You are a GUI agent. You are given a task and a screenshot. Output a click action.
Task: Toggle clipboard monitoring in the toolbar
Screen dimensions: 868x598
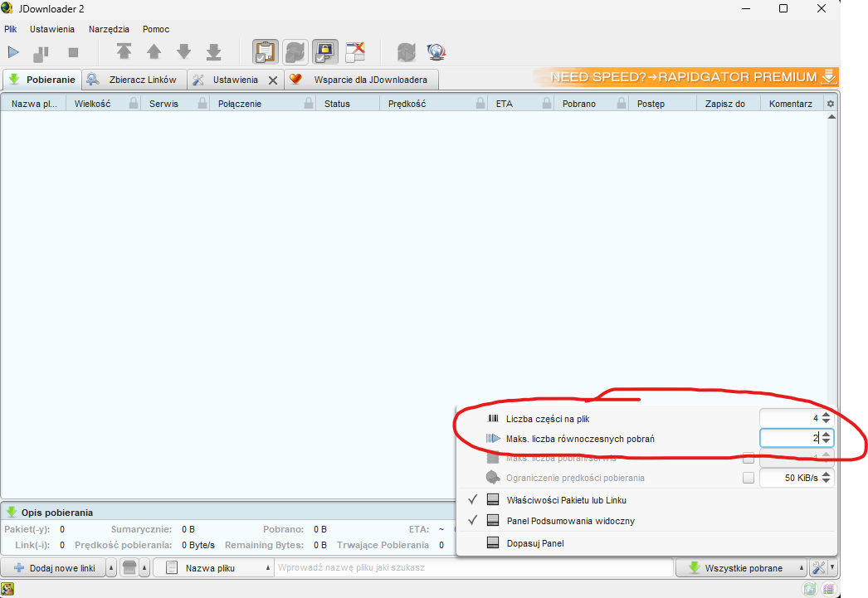click(266, 52)
